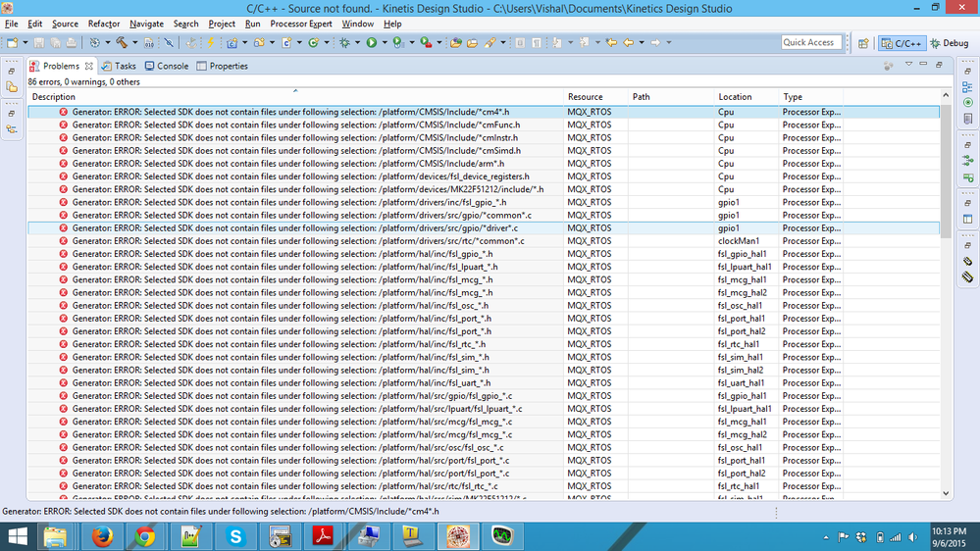Click the Print toolbar icon
The width and height of the screenshot is (980, 551).
[72, 42]
